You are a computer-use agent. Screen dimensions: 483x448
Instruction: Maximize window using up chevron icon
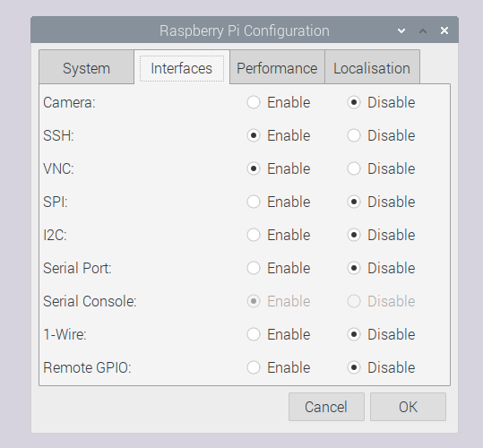click(x=423, y=30)
